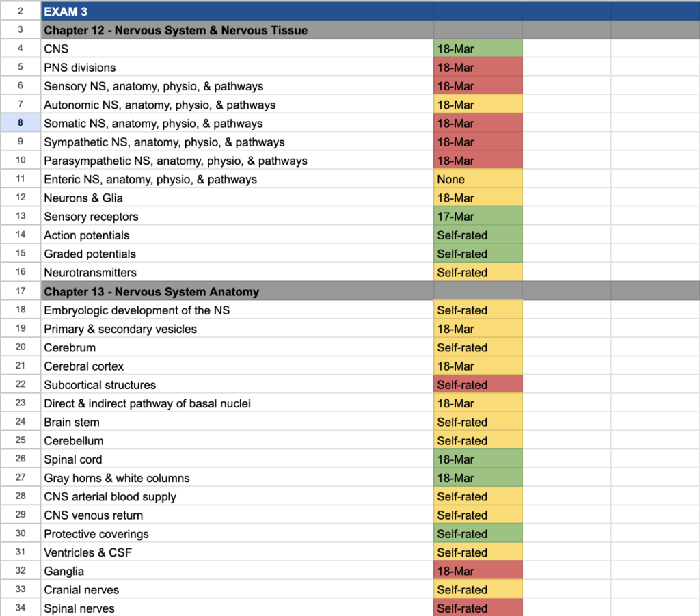Click row header number 34
700x616 pixels.
tap(20, 608)
